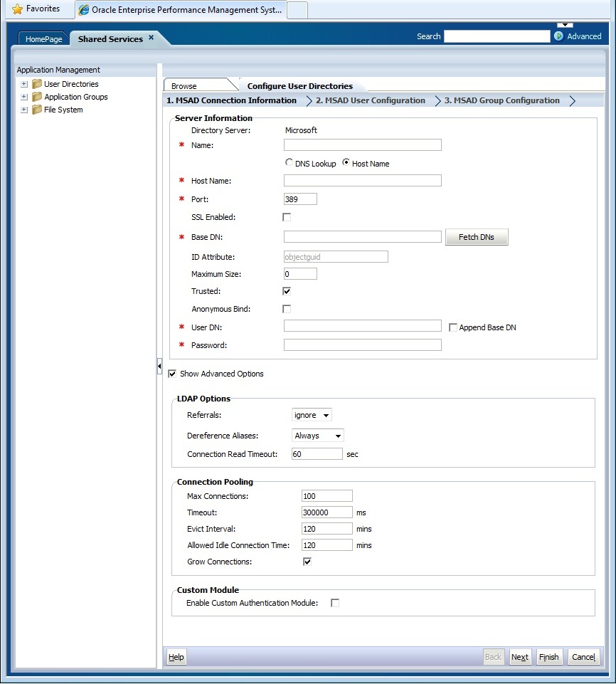The width and height of the screenshot is (616, 684).
Task: Collapse the left pane with splitter arrow
Action: [159, 366]
